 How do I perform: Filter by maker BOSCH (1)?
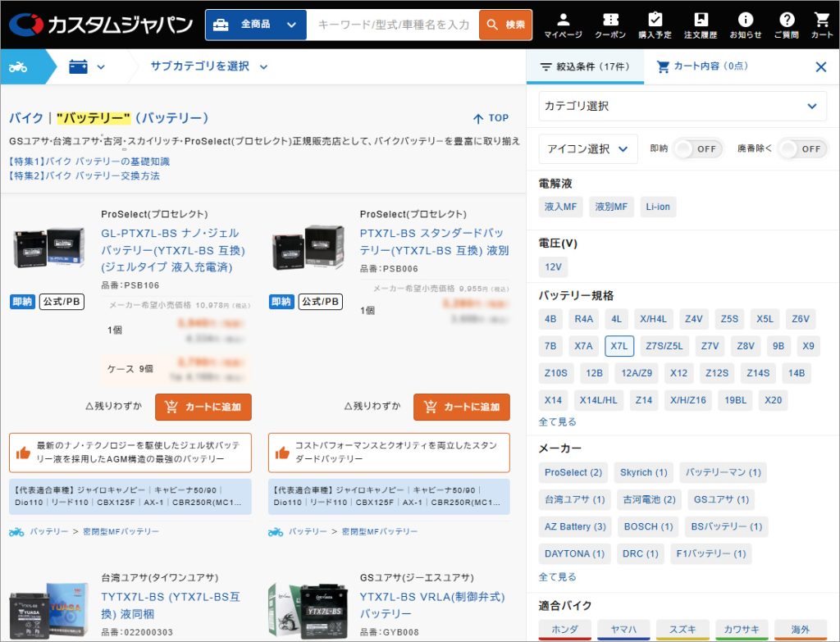(648, 526)
